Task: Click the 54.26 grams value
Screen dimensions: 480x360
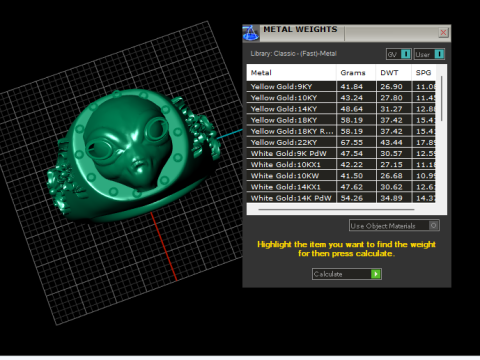Action: click(351, 198)
